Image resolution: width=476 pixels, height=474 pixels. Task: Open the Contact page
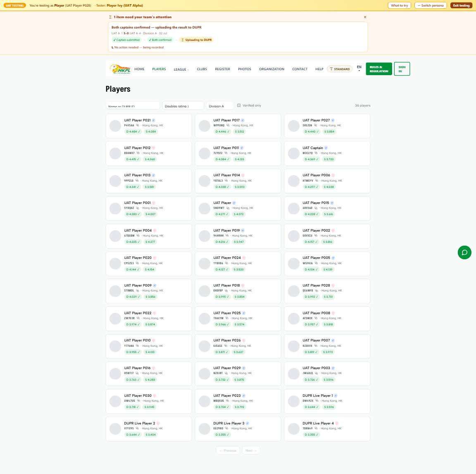coord(300,69)
